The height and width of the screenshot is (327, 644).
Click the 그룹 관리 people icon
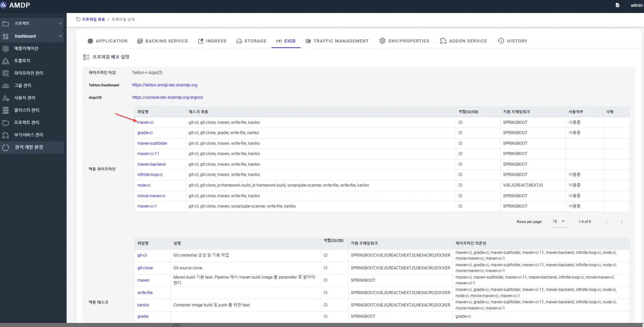click(6, 86)
